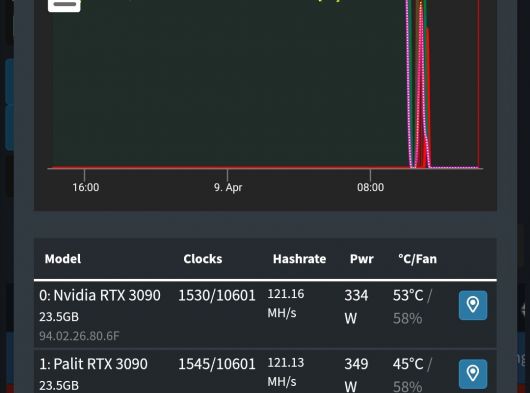Viewport: 530px width, 393px height.
Task: Select the 1: Palit RTX 3090 model name
Action: [93, 364]
